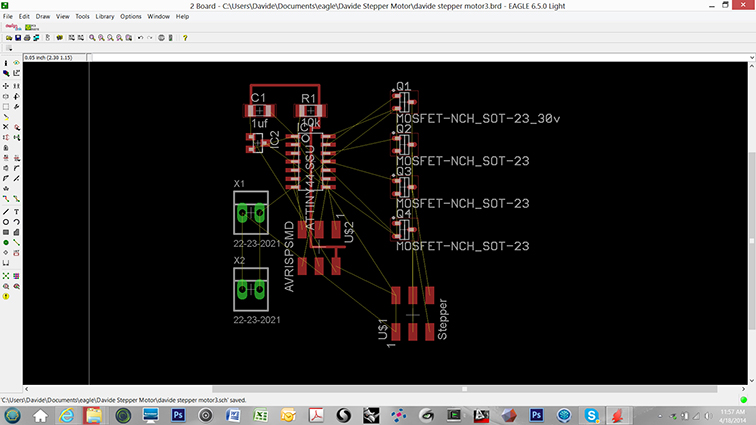Select the Delete tool (X icon)
The image size is (756, 425).
[6, 127]
